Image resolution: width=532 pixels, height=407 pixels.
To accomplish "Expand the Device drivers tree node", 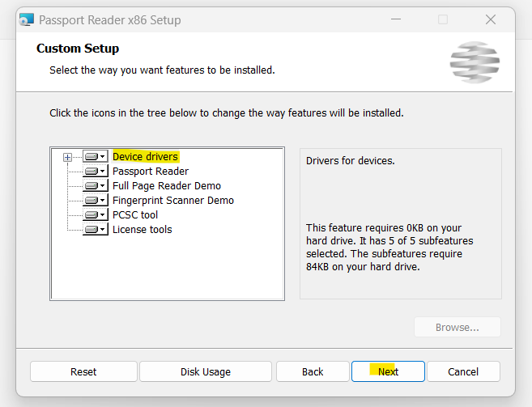I will click(x=67, y=157).
